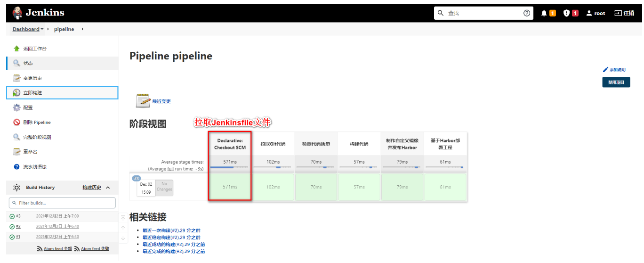Image resolution: width=644 pixels, height=263 pixels.
Task: Open the 上午7:09 build timestamp link
Action: [x=57, y=216]
